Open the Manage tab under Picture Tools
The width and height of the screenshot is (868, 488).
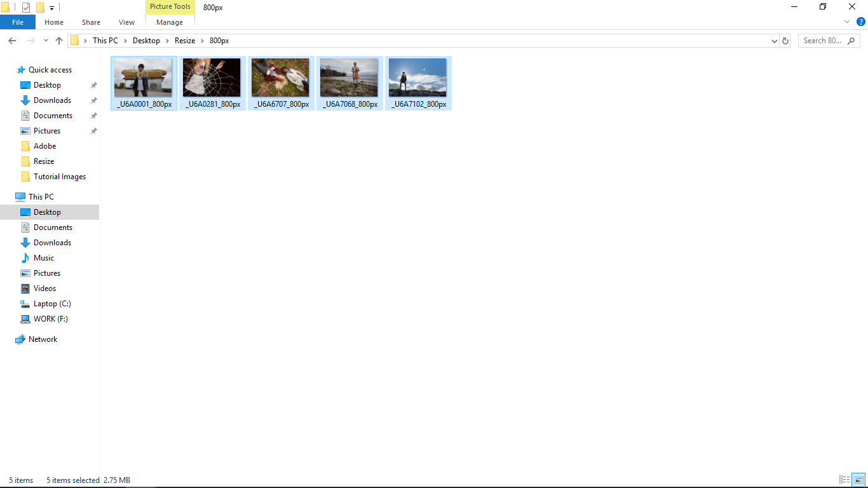pyautogui.click(x=170, y=22)
